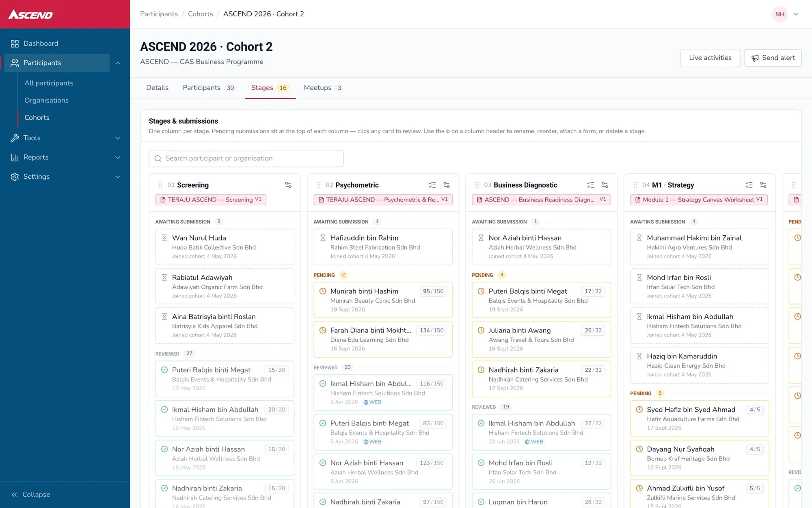The height and width of the screenshot is (508, 812).
Task: Switch to the Participants 30 tab
Action: click(x=209, y=88)
